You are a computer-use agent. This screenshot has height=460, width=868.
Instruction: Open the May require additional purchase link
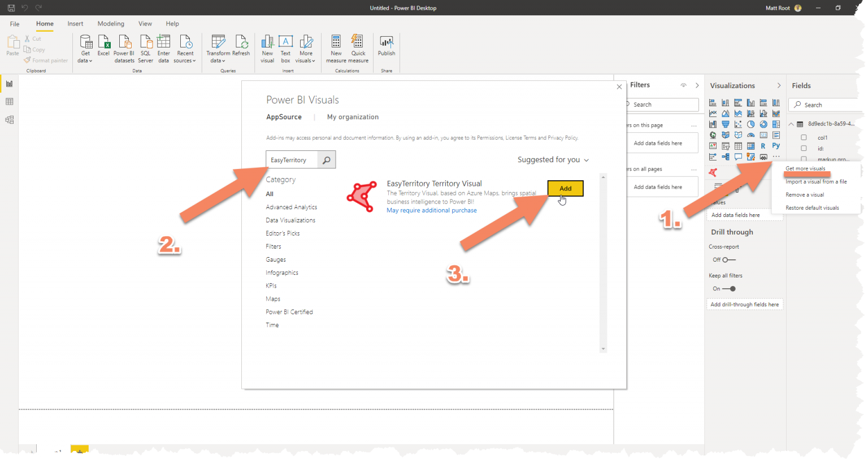[x=431, y=210]
